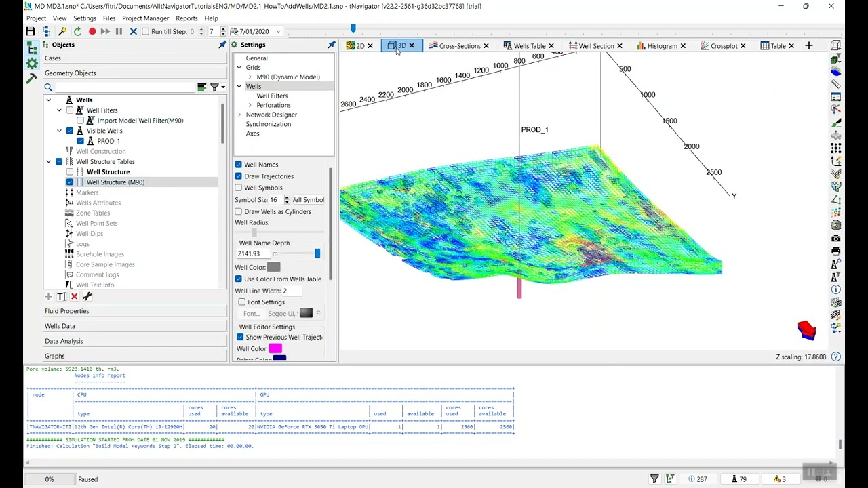Enable Well Symbols checkbox
The width and height of the screenshot is (868, 488).
(239, 188)
